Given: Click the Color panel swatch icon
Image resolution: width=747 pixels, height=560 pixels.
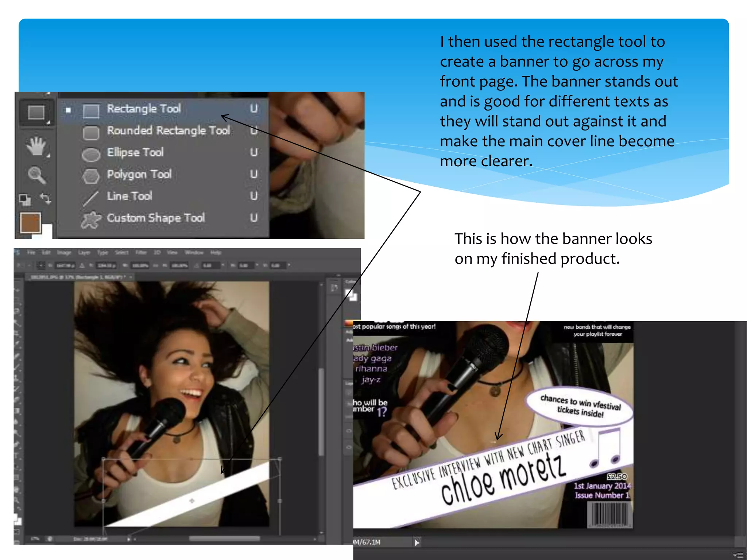Looking at the screenshot, I should (352, 295).
